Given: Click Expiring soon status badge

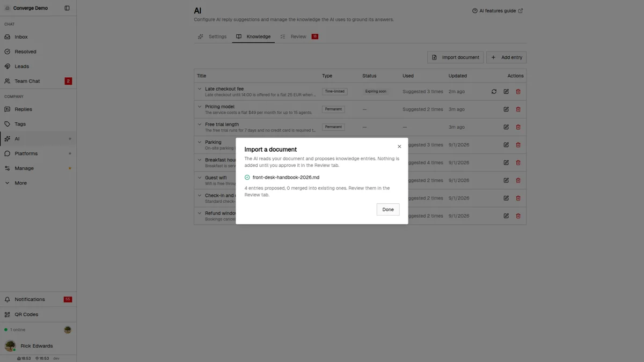Looking at the screenshot, I should pyautogui.click(x=376, y=92).
